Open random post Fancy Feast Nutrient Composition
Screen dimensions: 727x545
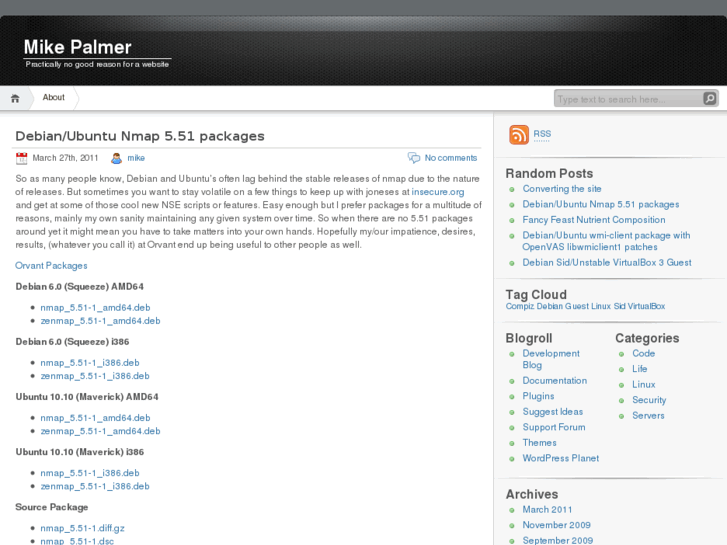[594, 220]
